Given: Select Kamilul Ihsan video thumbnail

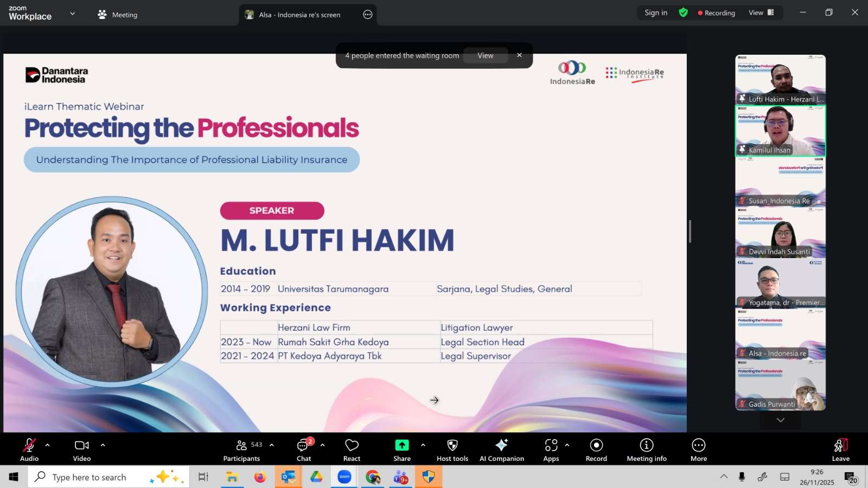Looking at the screenshot, I should pyautogui.click(x=780, y=131).
